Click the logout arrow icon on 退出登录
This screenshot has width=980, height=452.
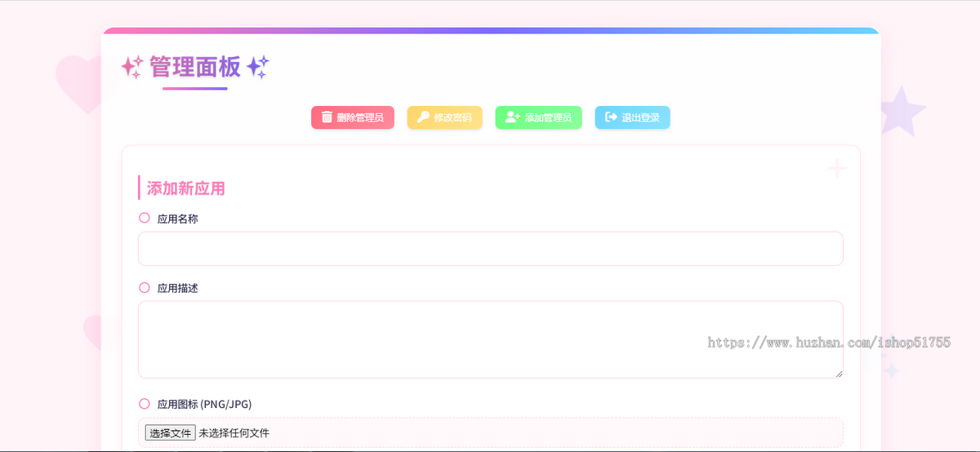[611, 117]
